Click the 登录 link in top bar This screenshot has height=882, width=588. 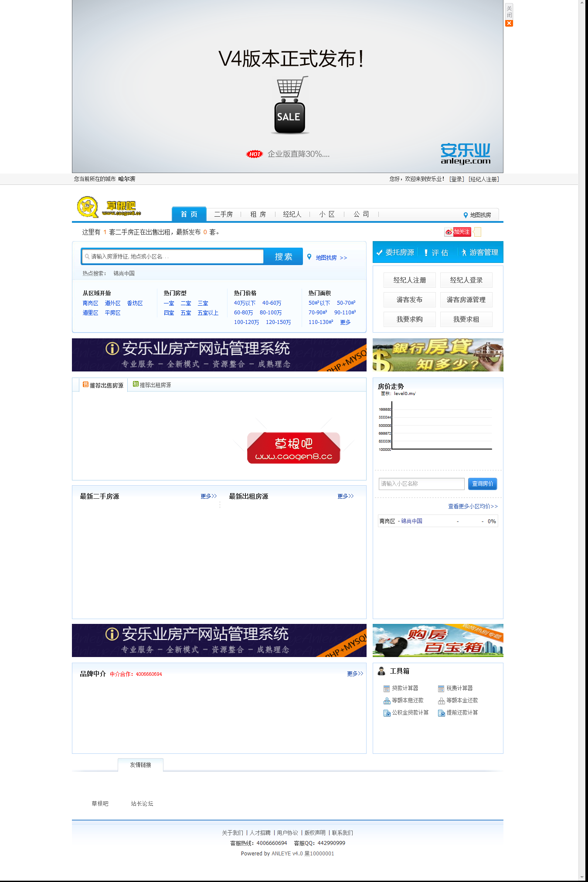(x=457, y=179)
